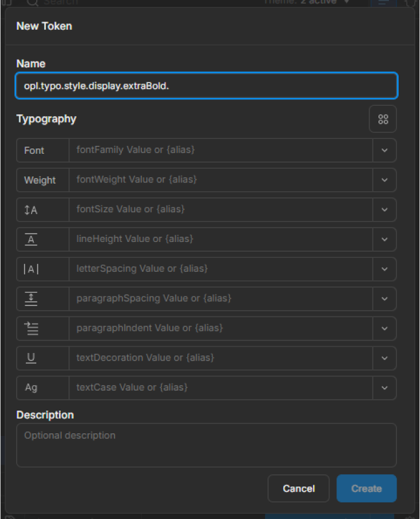Click the lineHeight icon beside its value field

coord(31,239)
